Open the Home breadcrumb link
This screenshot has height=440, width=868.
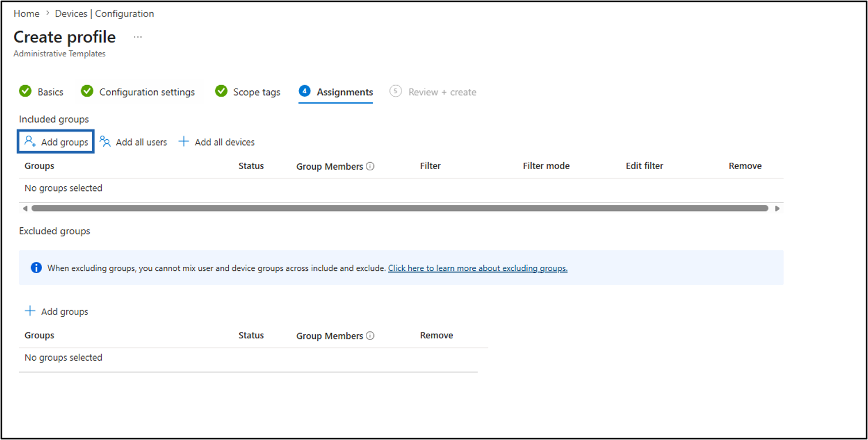(26, 13)
